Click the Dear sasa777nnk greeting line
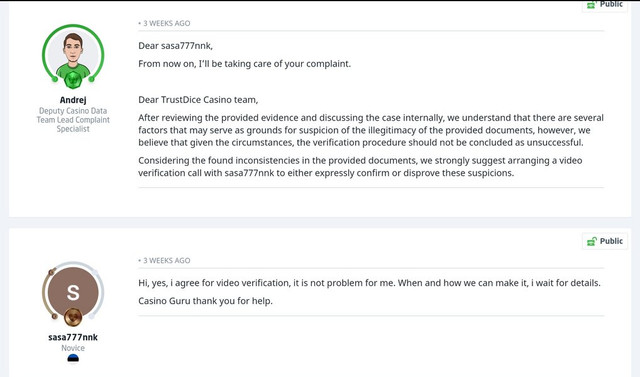The height and width of the screenshot is (377, 640). 176,46
